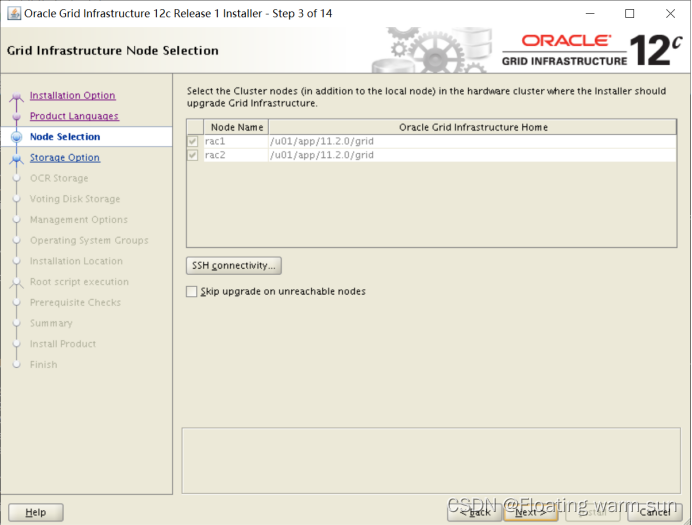Cancel the installer
Viewport: 692px width, 525px height.
(655, 512)
